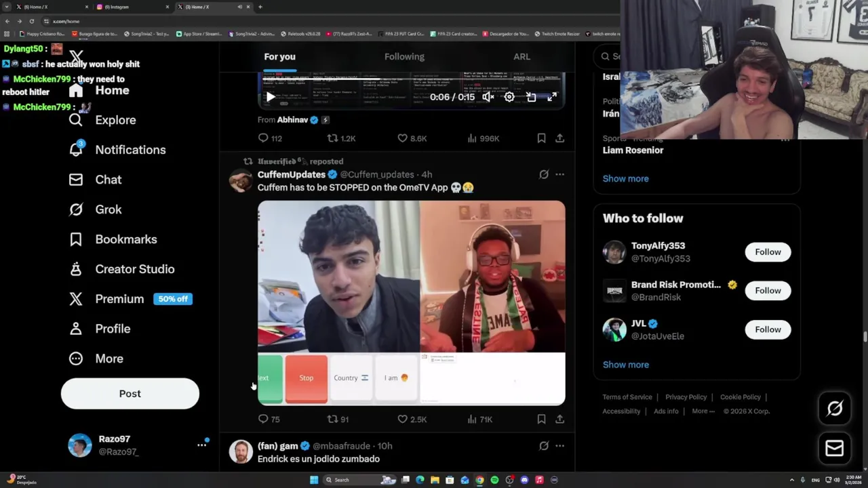Open more options on (fan) gam post
Image resolution: width=868 pixels, height=488 pixels.
point(559,446)
